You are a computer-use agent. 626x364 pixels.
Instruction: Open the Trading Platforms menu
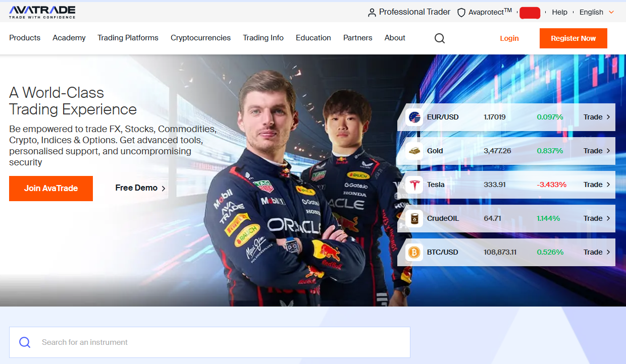tap(128, 38)
